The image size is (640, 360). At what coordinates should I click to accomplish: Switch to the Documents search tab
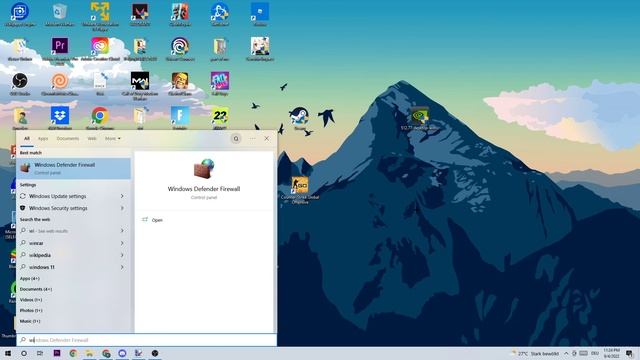[67, 139]
